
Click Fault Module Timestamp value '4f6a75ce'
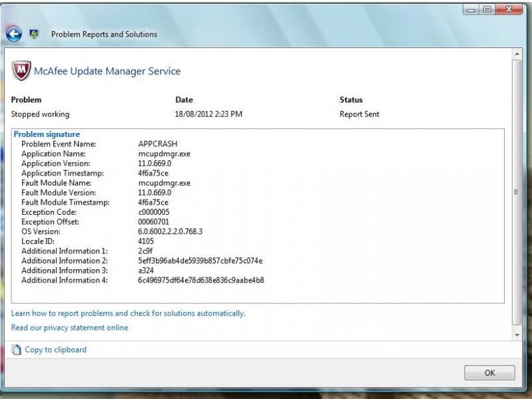coord(153,202)
